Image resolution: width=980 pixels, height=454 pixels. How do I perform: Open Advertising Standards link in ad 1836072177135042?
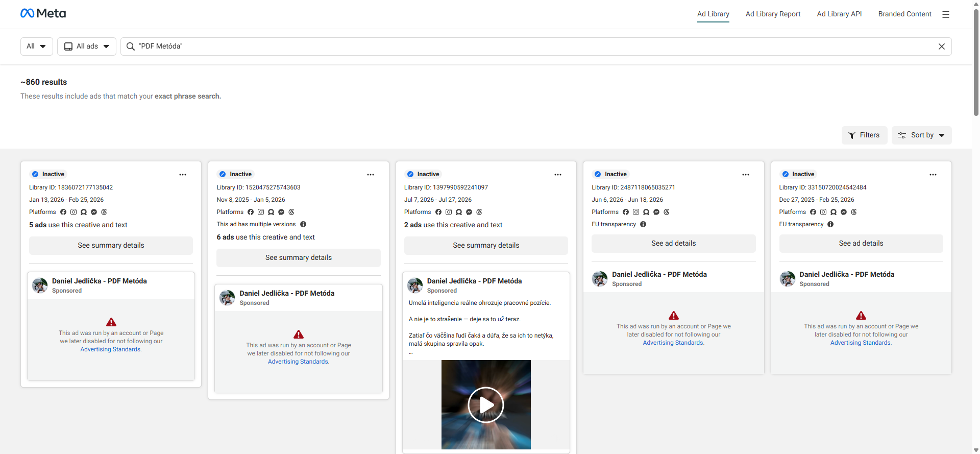pos(110,349)
